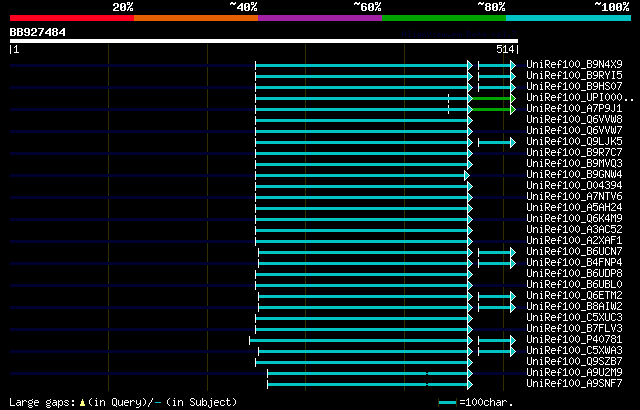Click the red 20% identity color segment
The image size is (640, 410).
pos(72,18)
